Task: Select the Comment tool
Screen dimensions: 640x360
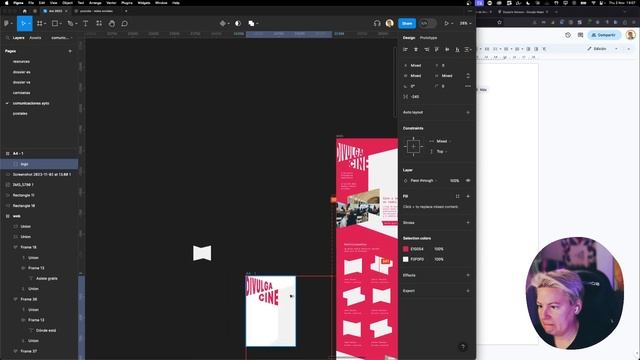Action: (x=124, y=24)
